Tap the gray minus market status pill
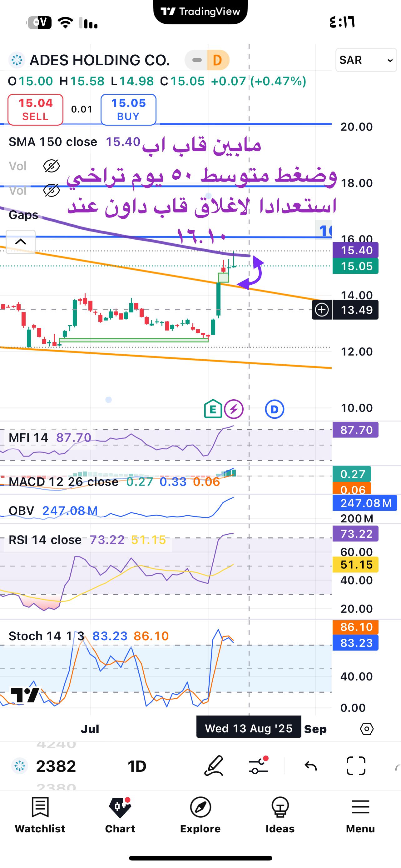401x868 pixels. (196, 60)
